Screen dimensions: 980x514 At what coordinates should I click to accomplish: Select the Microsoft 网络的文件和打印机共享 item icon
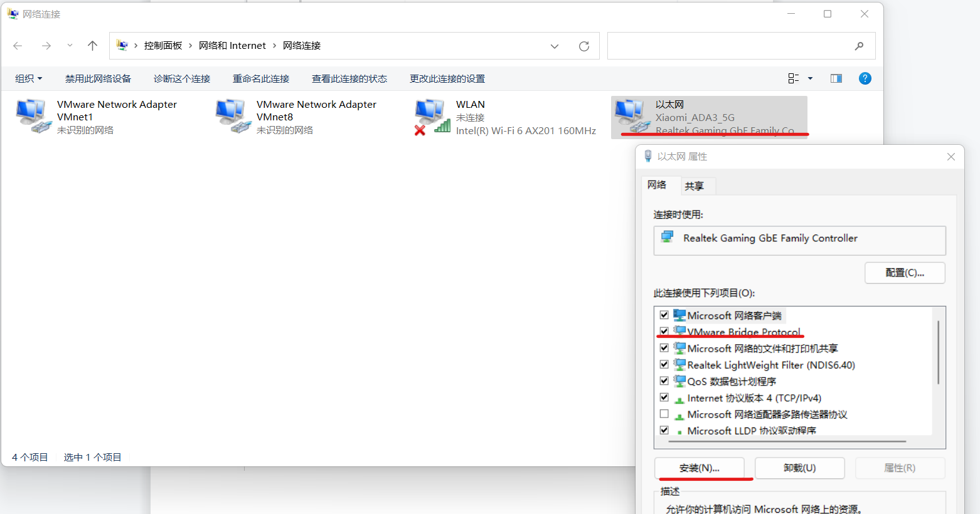[679, 348]
